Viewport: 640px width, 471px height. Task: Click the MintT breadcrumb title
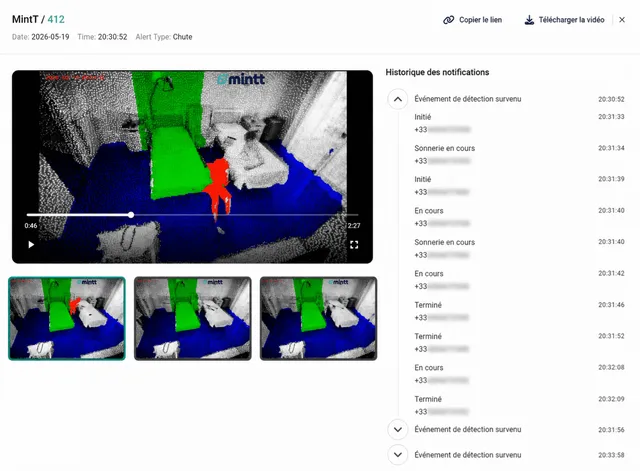coord(25,19)
